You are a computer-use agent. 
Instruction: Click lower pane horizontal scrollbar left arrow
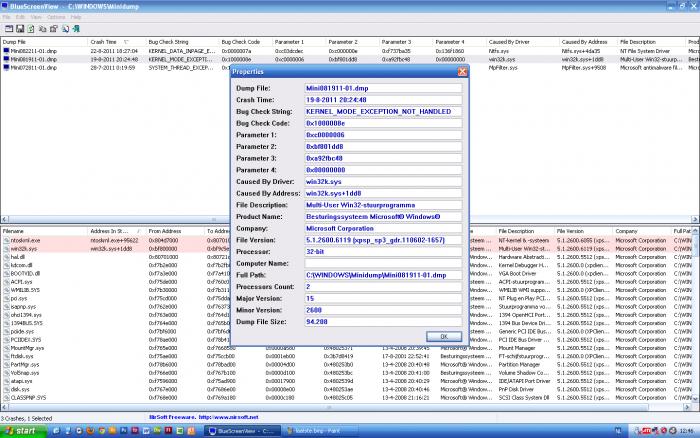4,407
